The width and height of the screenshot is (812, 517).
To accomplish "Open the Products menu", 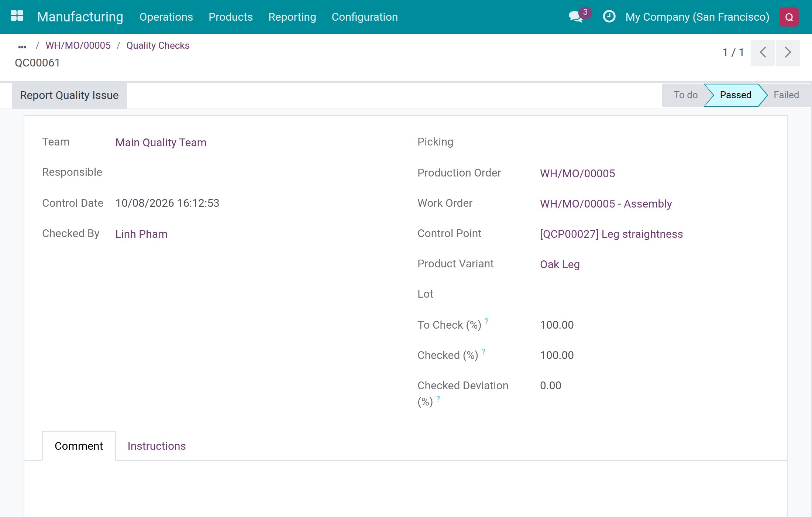I will pyautogui.click(x=231, y=17).
